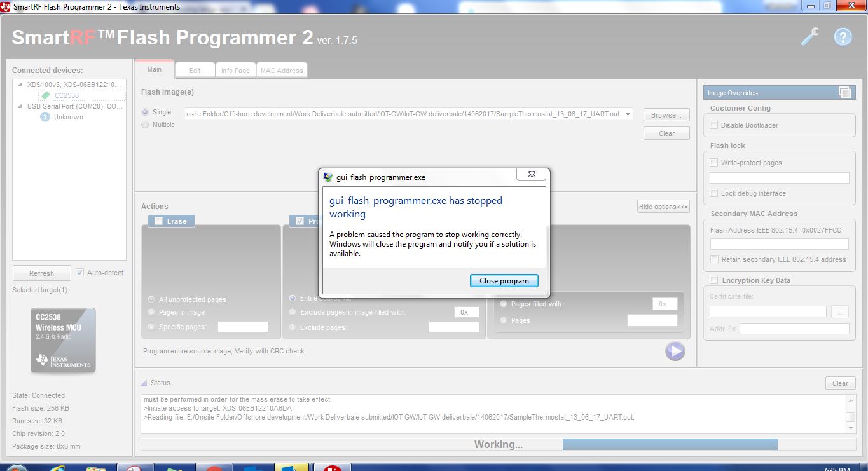Choose All unprotected pages erase option
The image size is (868, 471).
point(151,299)
